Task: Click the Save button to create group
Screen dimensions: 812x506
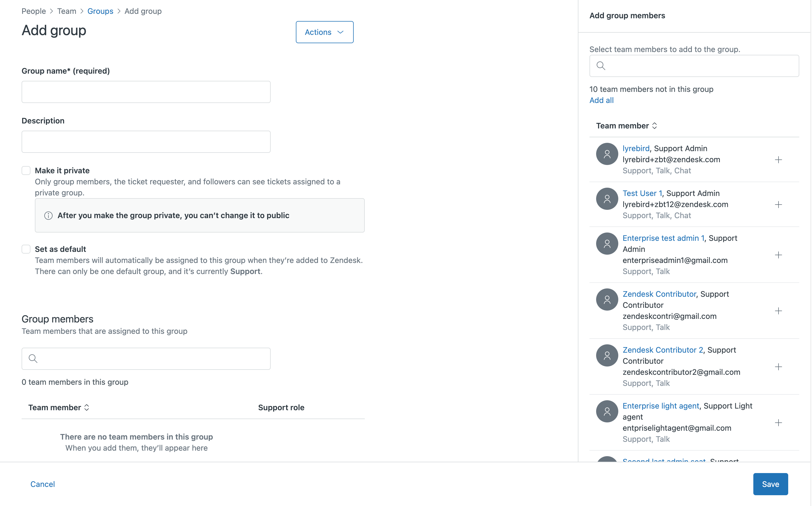Action: (x=770, y=484)
